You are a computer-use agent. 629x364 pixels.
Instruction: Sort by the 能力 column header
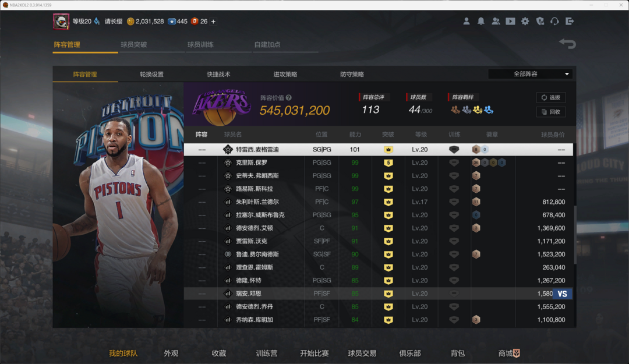coord(355,135)
